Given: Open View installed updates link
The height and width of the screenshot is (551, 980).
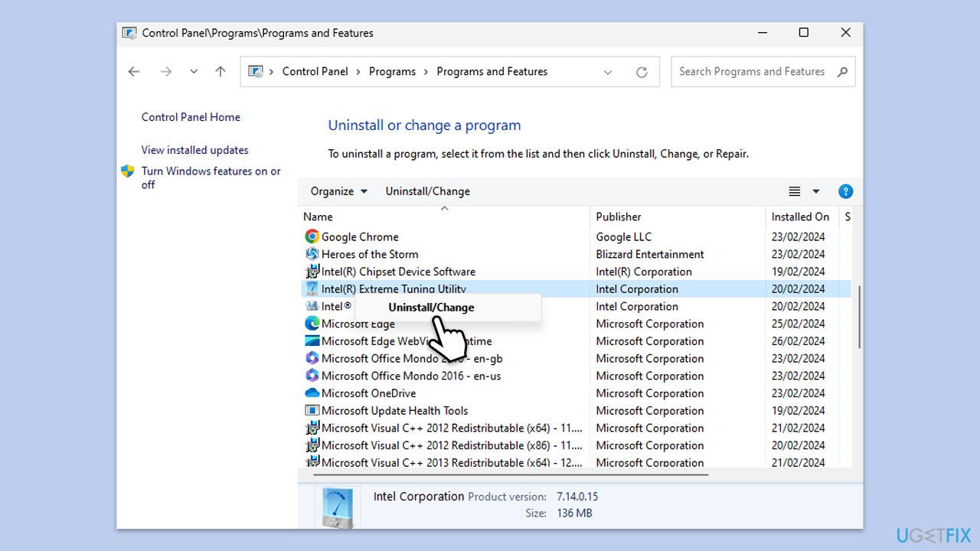Looking at the screenshot, I should click(x=194, y=150).
